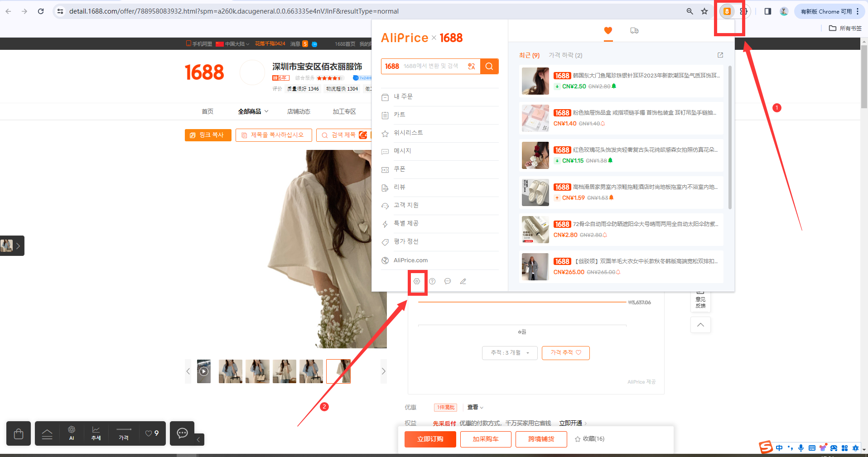868x457 pixels.
Task: Toggle price alert bell for CN¥2.80 umbrella
Action: point(605,235)
